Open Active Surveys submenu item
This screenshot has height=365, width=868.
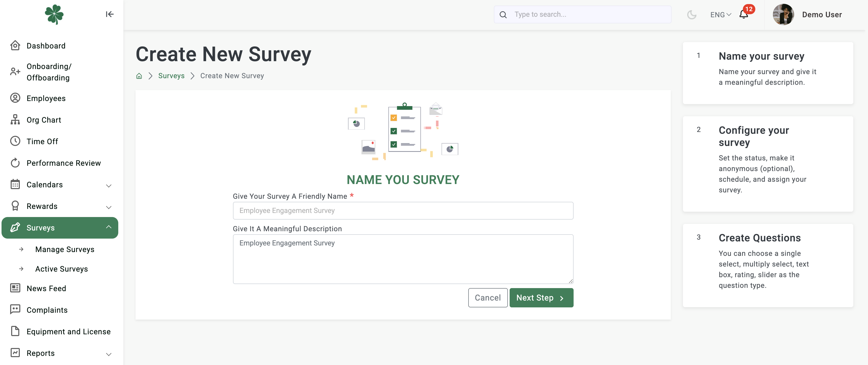(61, 269)
